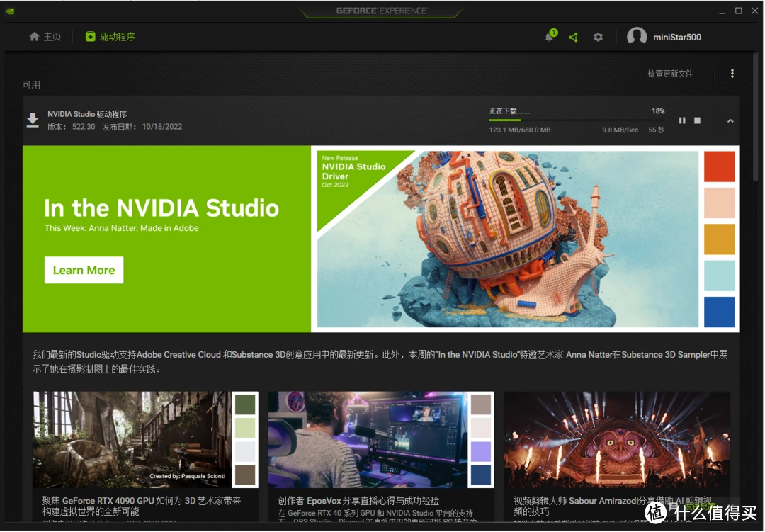Click the share icon in top bar
765x532 pixels.
point(573,37)
